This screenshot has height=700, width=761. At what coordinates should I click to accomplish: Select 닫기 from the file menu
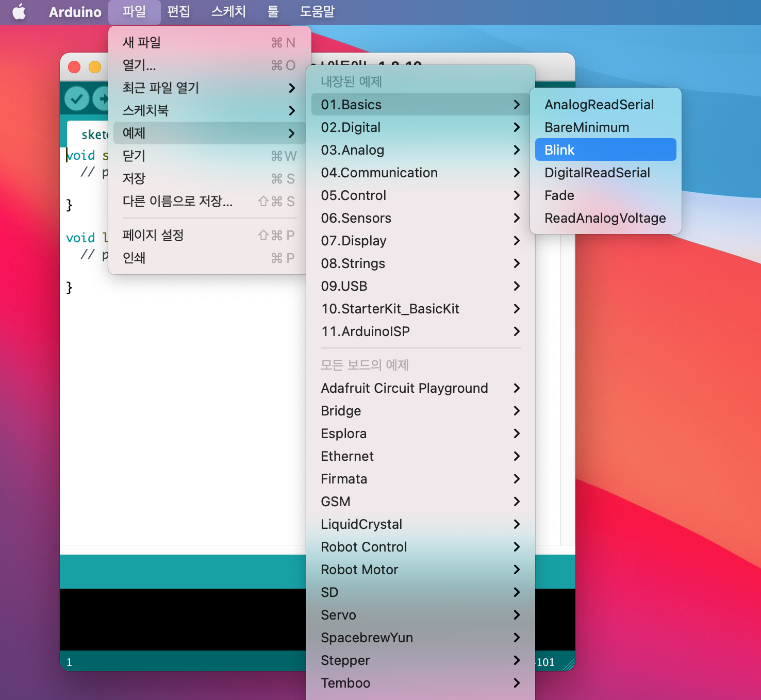click(x=210, y=156)
